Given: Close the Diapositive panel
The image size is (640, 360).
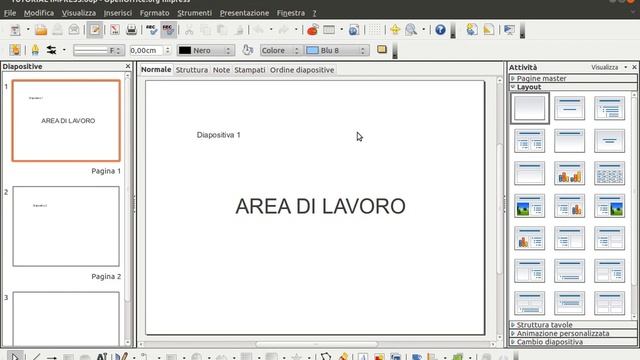Looking at the screenshot, I should 128,66.
